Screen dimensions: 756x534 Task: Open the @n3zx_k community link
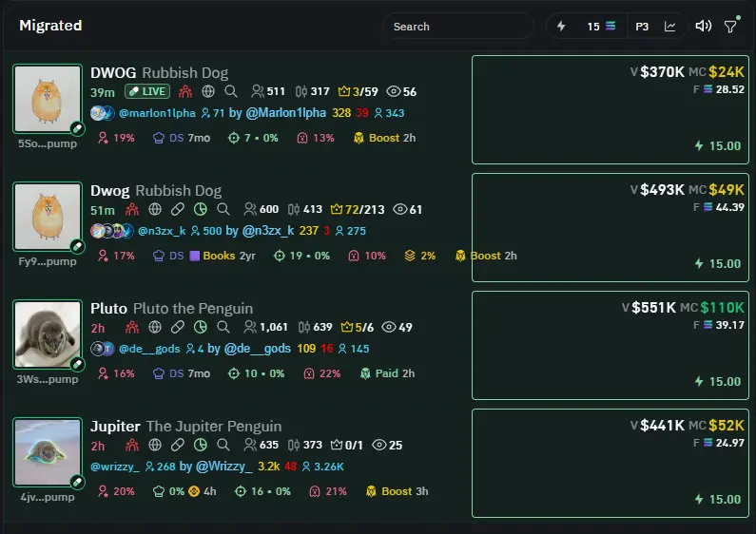(162, 231)
